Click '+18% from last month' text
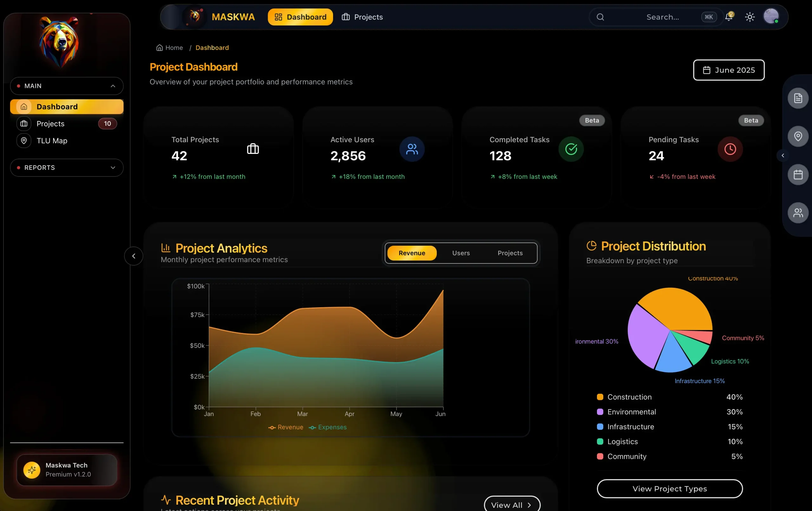 coord(371,176)
